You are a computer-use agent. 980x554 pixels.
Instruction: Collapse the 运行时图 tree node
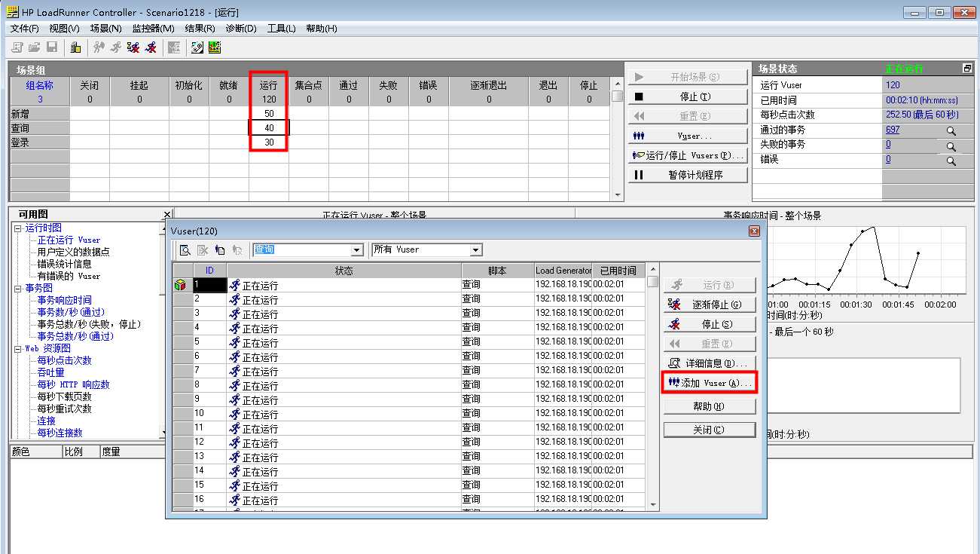[x=17, y=228]
